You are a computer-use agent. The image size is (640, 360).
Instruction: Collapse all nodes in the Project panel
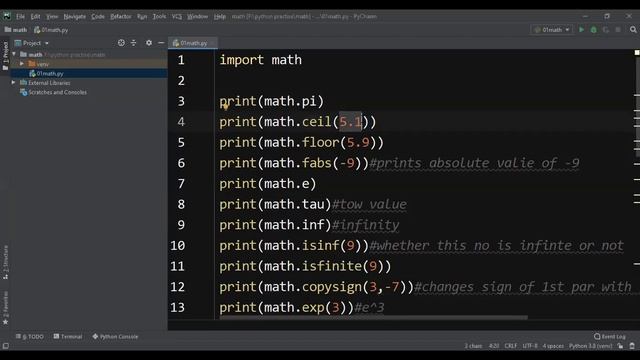[133, 43]
